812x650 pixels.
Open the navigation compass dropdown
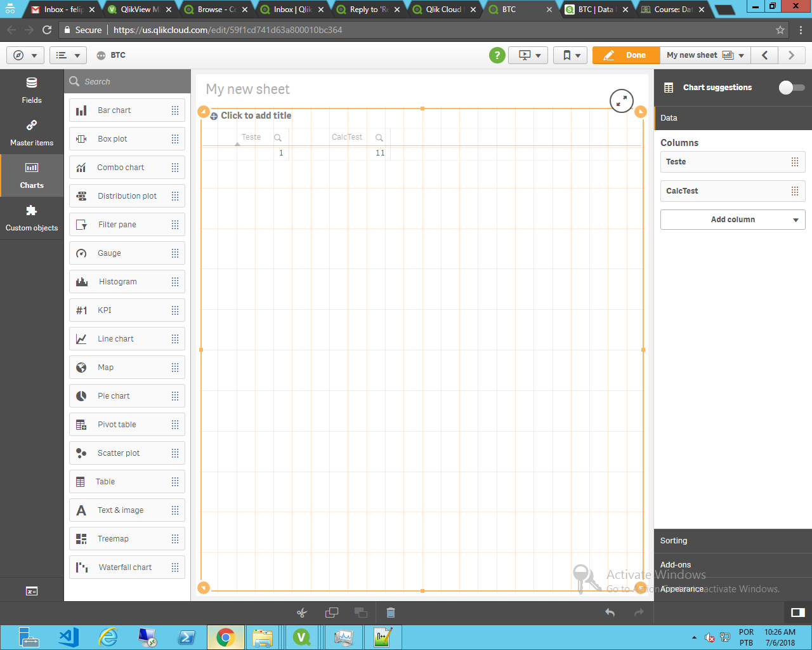(x=25, y=55)
